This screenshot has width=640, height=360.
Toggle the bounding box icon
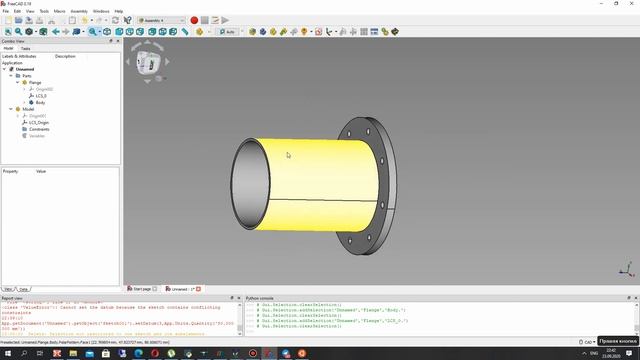[43, 32]
